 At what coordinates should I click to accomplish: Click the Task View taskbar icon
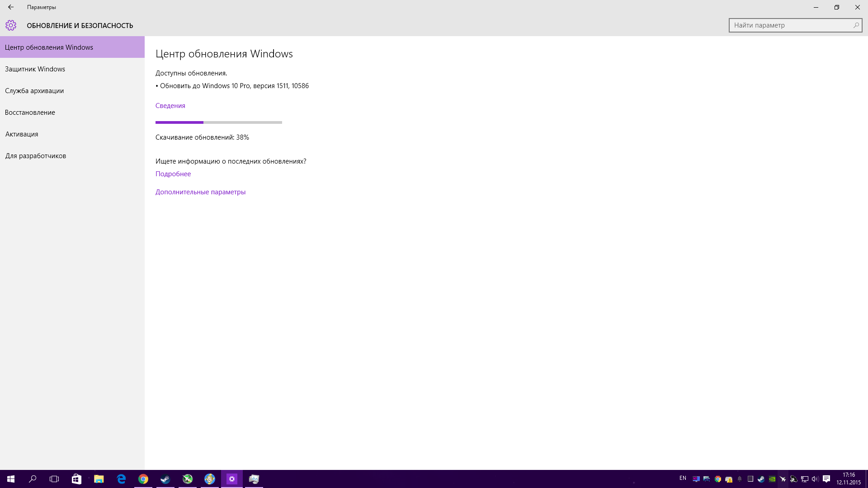coord(54,479)
